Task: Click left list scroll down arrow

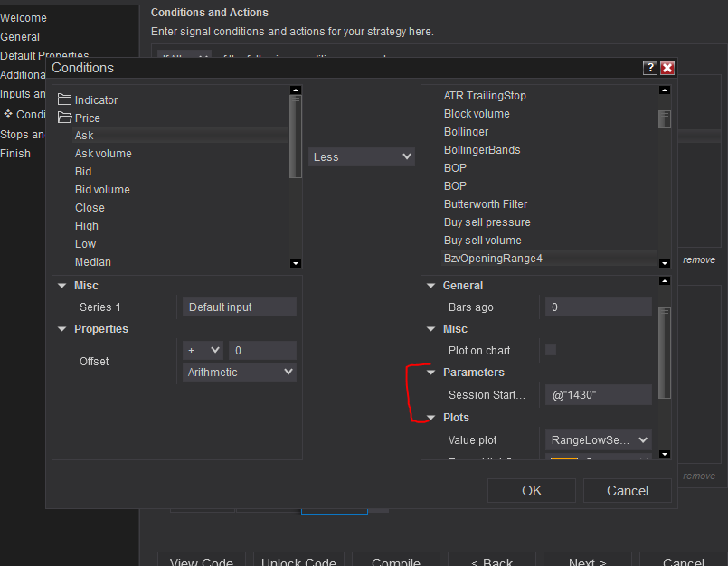Action: [296, 263]
